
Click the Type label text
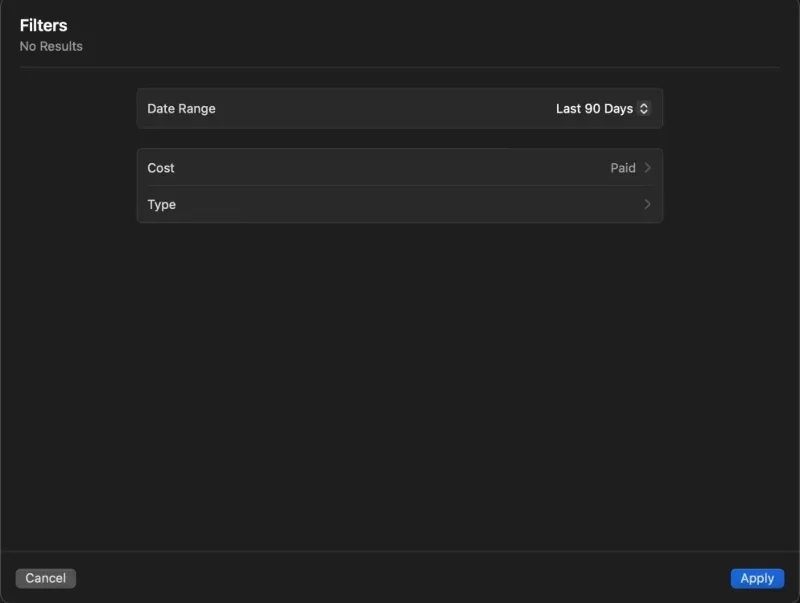[162, 204]
